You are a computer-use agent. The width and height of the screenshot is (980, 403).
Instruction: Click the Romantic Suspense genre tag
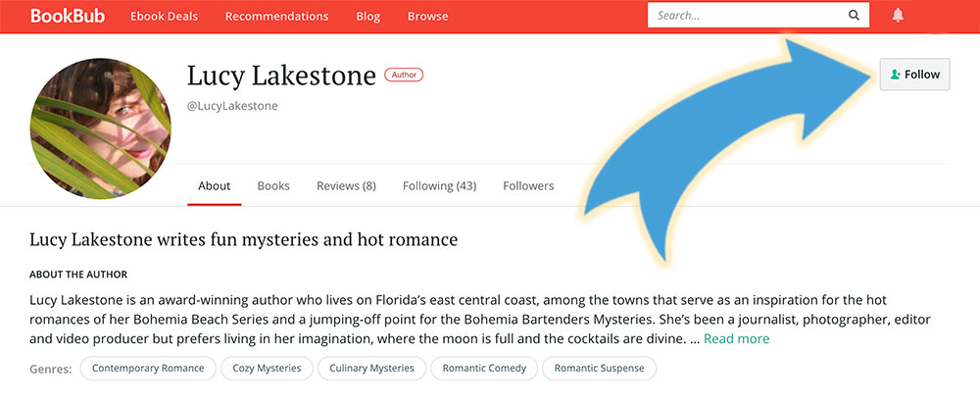click(600, 368)
